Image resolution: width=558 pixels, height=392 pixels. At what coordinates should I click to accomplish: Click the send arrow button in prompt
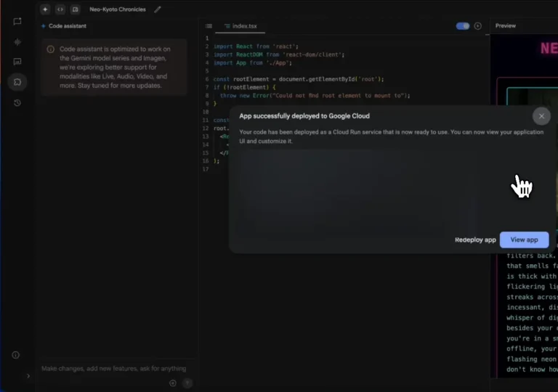[187, 383]
